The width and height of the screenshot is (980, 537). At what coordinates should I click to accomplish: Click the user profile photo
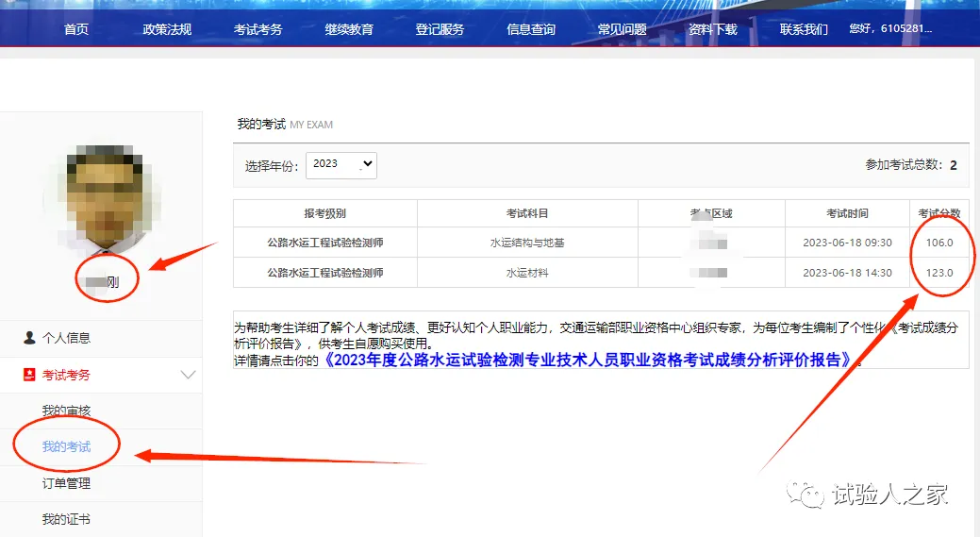click(x=105, y=197)
